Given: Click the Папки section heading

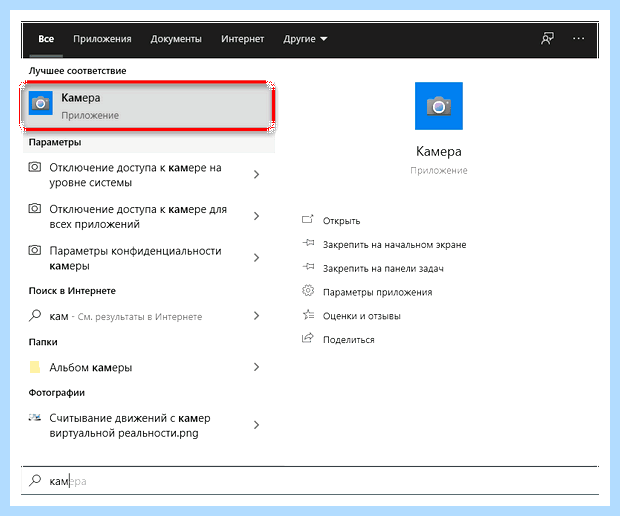Looking at the screenshot, I should pos(43,342).
